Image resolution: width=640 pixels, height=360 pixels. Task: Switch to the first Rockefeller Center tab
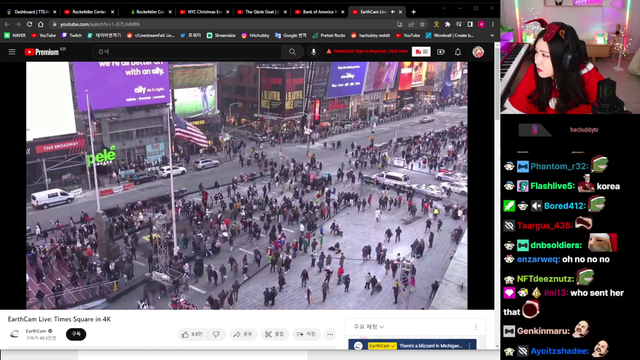click(89, 12)
